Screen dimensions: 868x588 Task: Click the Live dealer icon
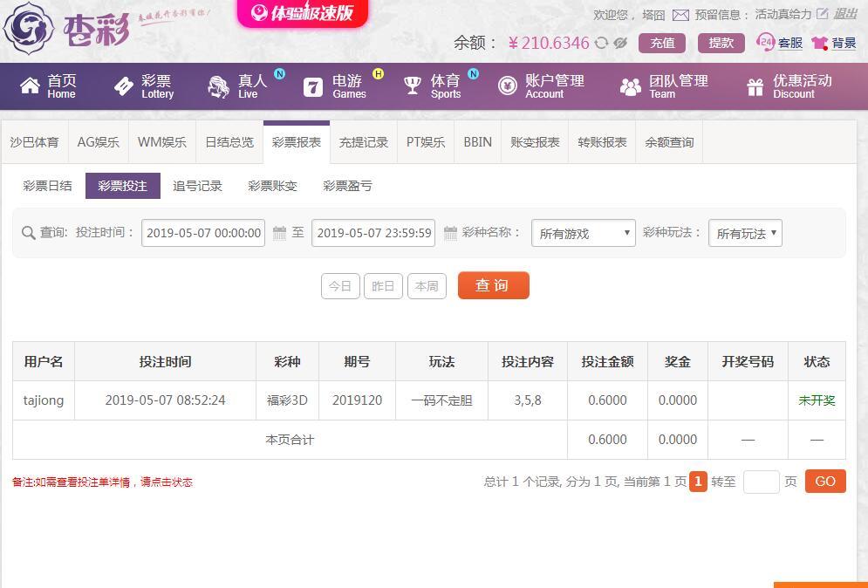click(x=219, y=86)
